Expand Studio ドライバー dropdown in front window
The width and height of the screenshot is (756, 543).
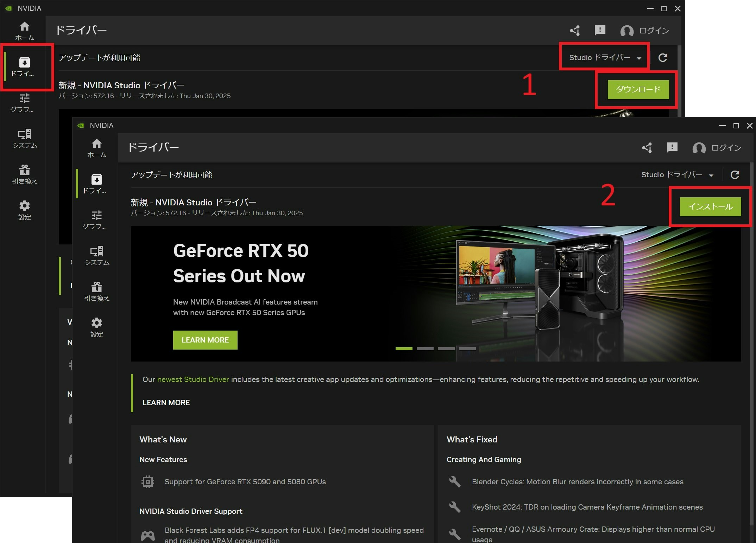(677, 175)
